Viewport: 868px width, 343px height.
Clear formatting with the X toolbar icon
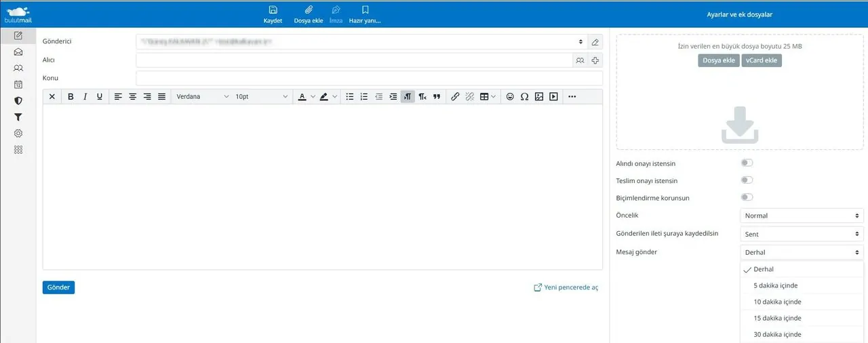[52, 97]
